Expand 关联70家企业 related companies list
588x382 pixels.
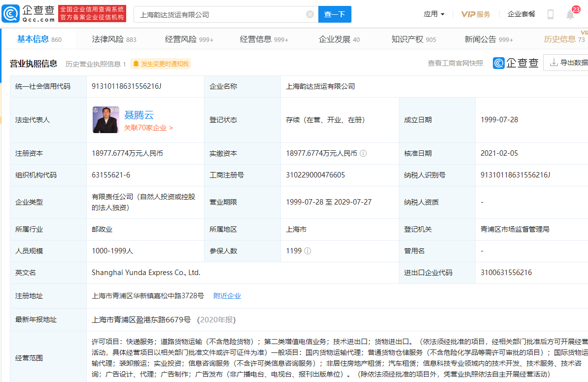coord(148,128)
